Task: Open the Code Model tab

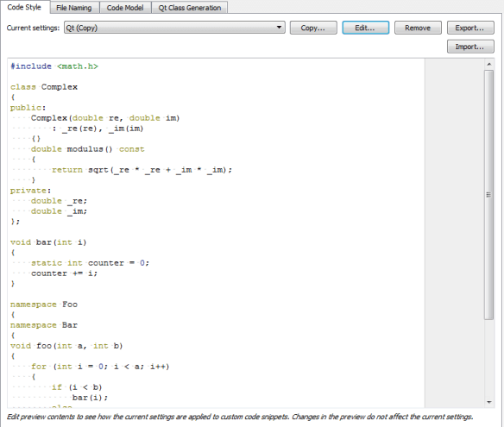Action: pyautogui.click(x=125, y=8)
